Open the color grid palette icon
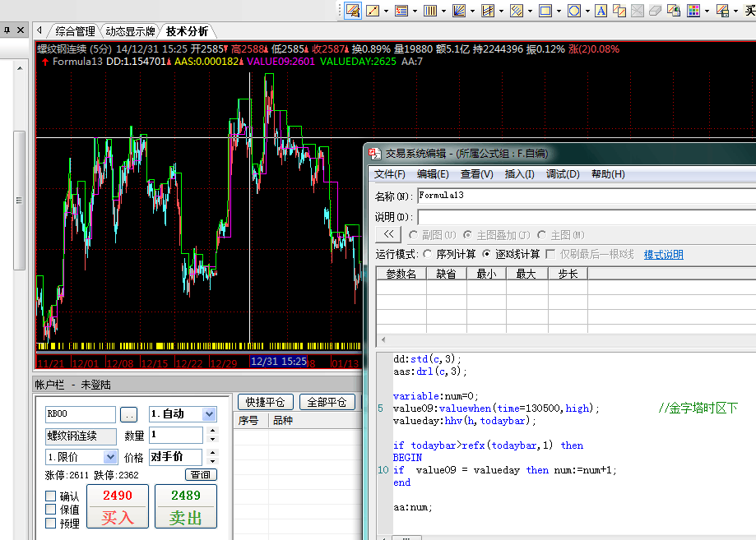This screenshot has height=540, width=756. (x=693, y=11)
